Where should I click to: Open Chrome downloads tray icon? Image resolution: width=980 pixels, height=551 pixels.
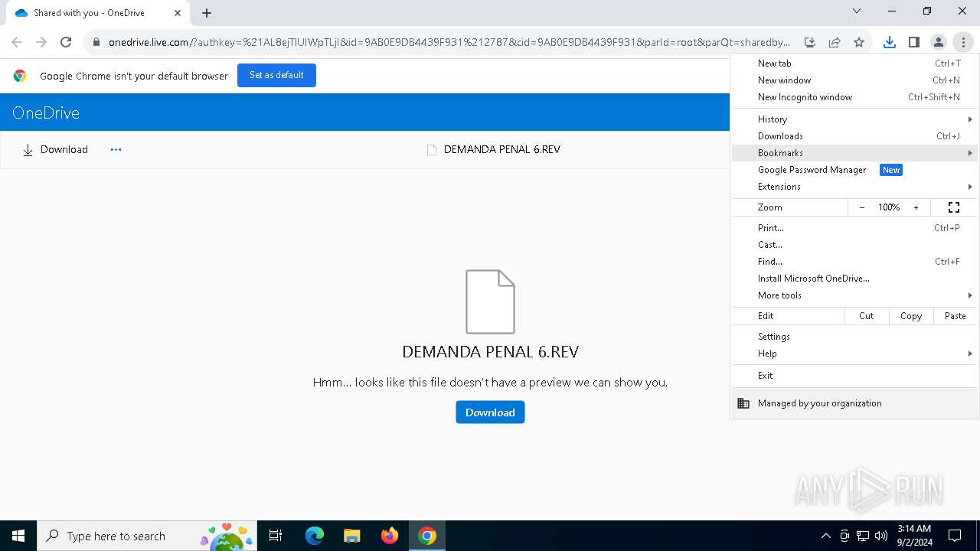coord(889,42)
